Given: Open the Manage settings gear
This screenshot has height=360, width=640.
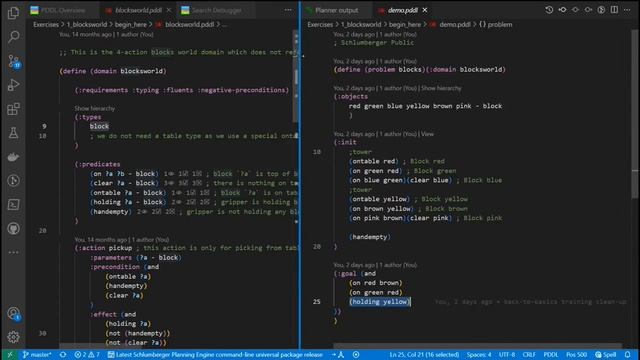Looking at the screenshot, I should [x=13, y=337].
